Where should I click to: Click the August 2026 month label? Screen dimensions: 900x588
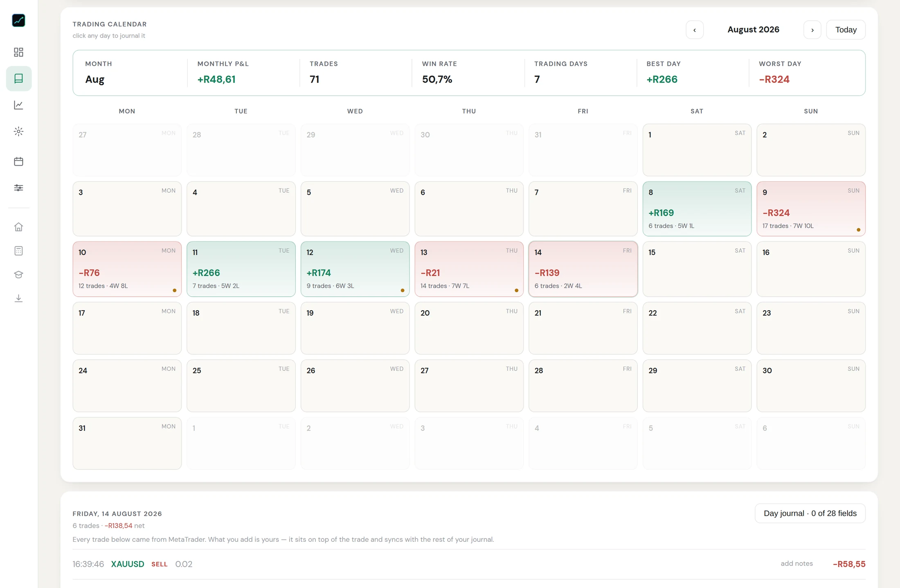[753, 29]
